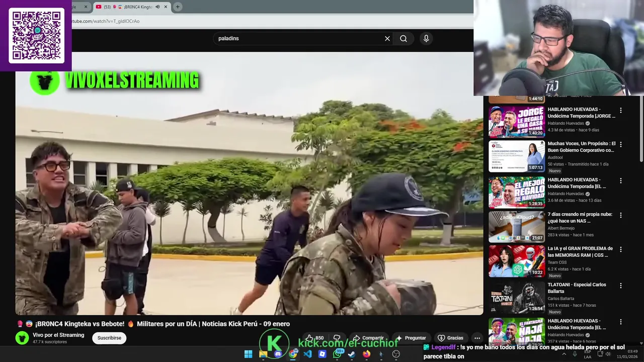Open the Muchas Voces 1:07:13 thumbnail
644x362 pixels.
pos(517,156)
